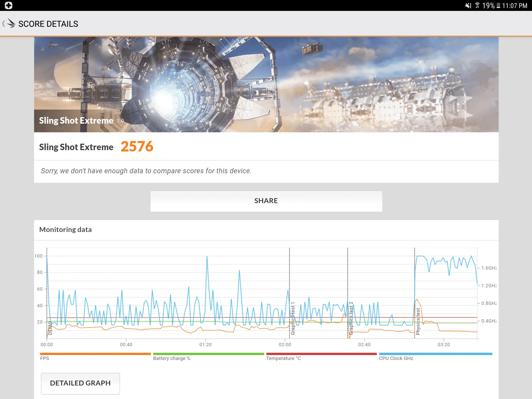The image size is (532, 399).
Task: Click the 02:00 time axis label
Action: 285,345
